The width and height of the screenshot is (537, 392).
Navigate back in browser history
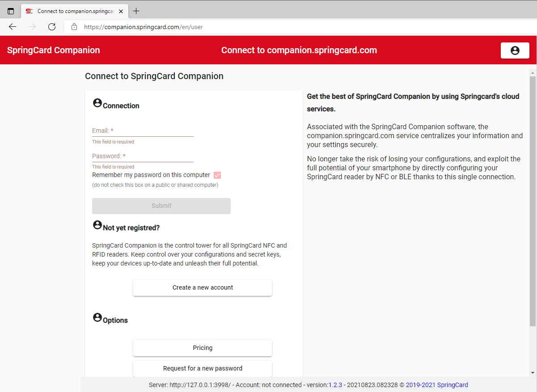(13, 26)
